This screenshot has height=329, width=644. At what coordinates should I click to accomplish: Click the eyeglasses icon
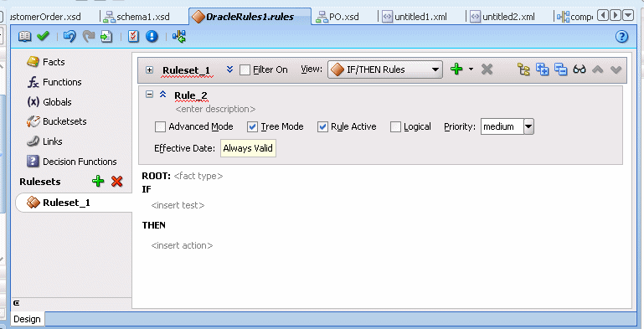pyautogui.click(x=580, y=69)
